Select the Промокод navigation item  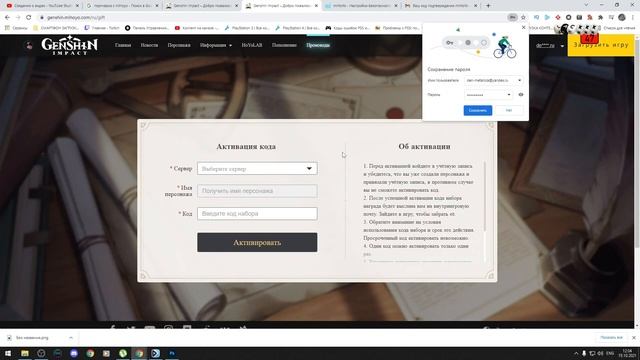(x=318, y=45)
